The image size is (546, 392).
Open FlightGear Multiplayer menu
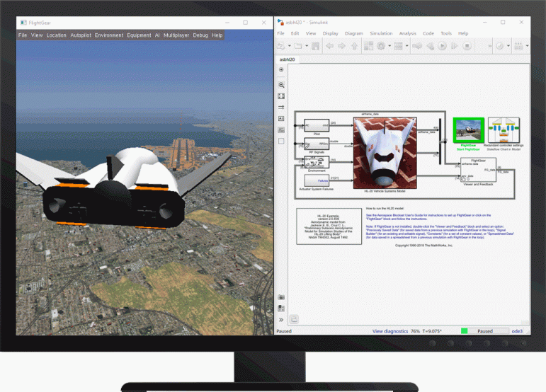coord(176,35)
